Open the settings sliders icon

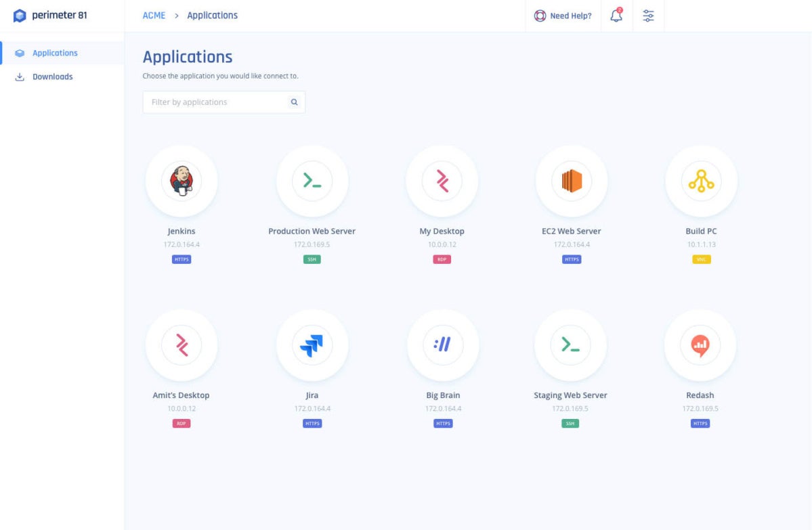pos(648,16)
